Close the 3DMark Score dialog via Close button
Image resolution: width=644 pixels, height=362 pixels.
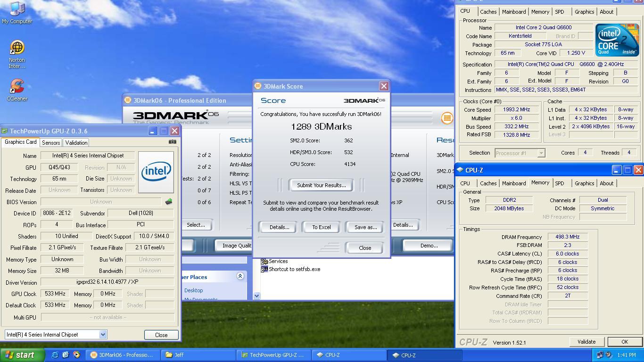coord(365,248)
